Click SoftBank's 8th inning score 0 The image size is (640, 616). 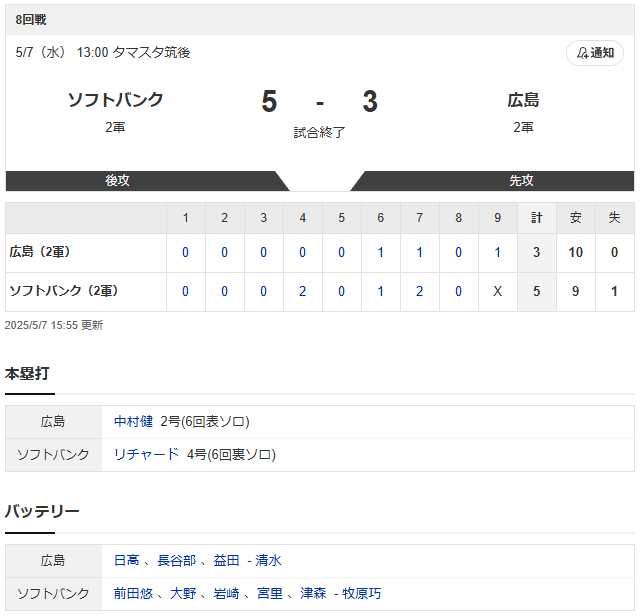(458, 291)
